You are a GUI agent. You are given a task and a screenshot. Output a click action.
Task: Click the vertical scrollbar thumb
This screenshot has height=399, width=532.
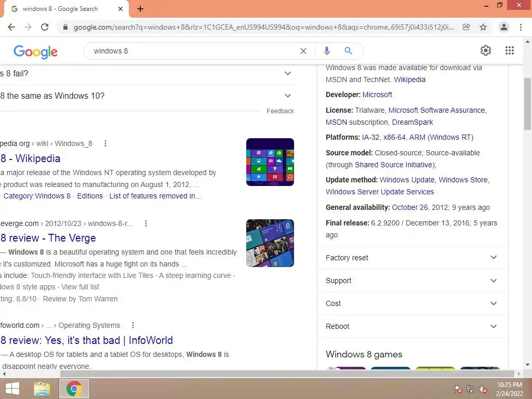527,104
